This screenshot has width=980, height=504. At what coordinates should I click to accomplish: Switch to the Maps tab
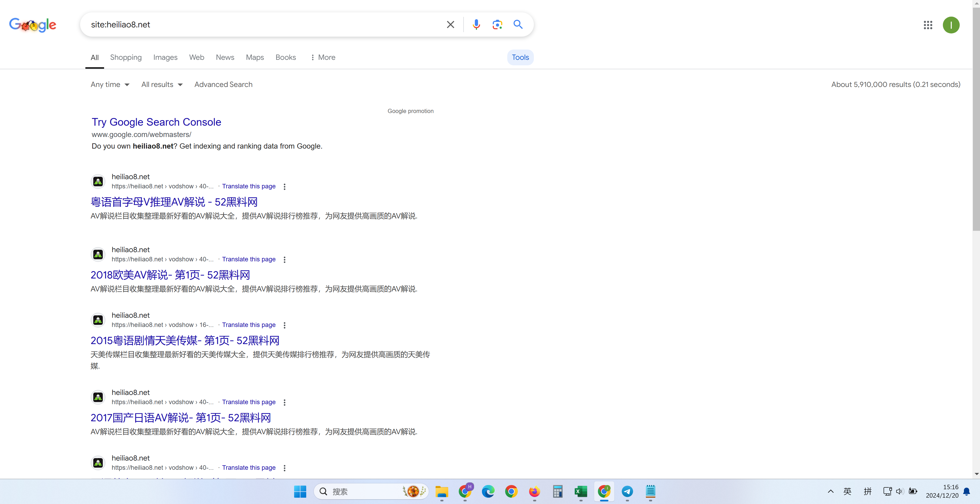coord(255,57)
